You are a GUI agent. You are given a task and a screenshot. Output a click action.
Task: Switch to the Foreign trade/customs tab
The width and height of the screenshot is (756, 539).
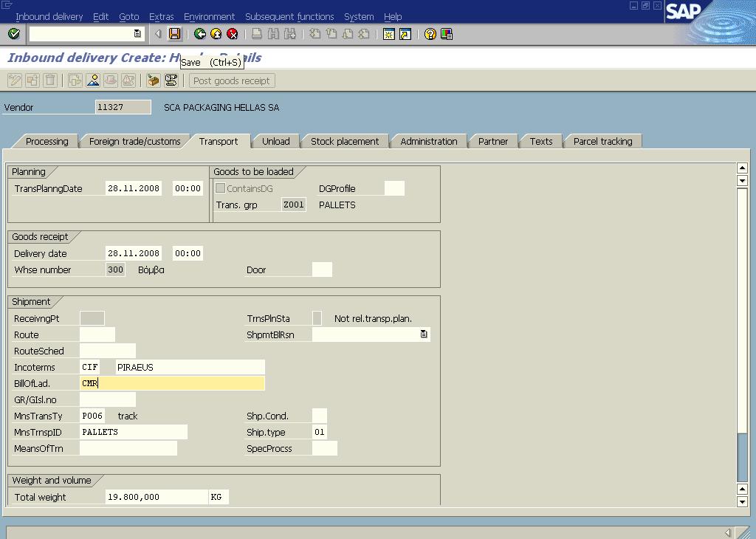coord(134,141)
